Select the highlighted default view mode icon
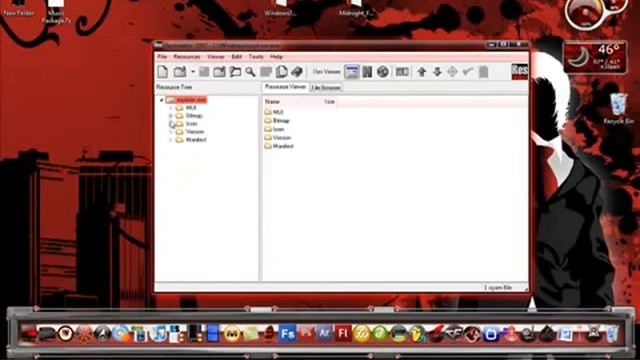Viewport: 640px width, 360px height. pyautogui.click(x=351, y=72)
